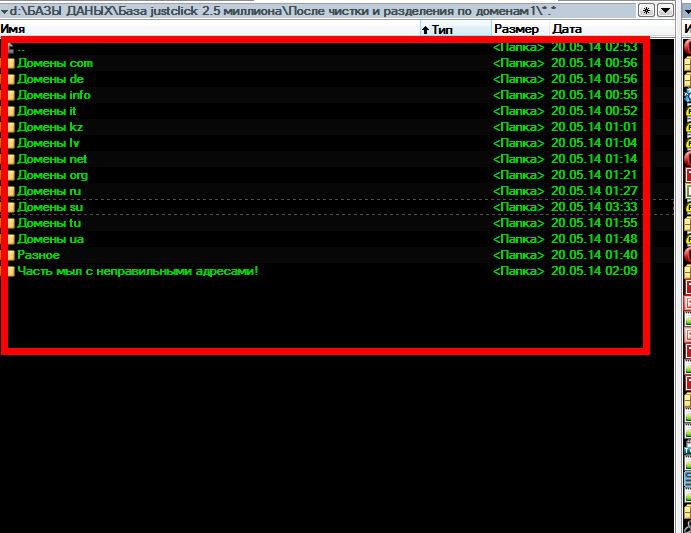Click the Домены ua folder icon
This screenshot has height=533, width=691.
click(x=11, y=239)
